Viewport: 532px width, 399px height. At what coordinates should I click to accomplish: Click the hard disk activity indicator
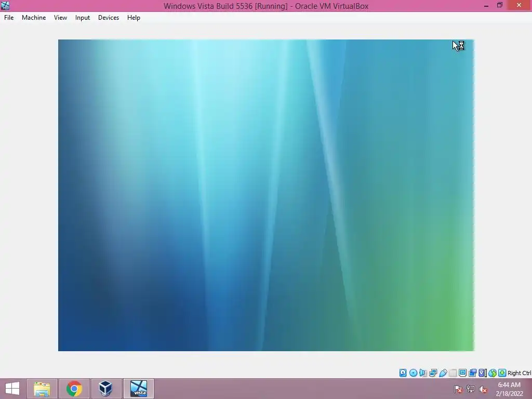tap(403, 373)
